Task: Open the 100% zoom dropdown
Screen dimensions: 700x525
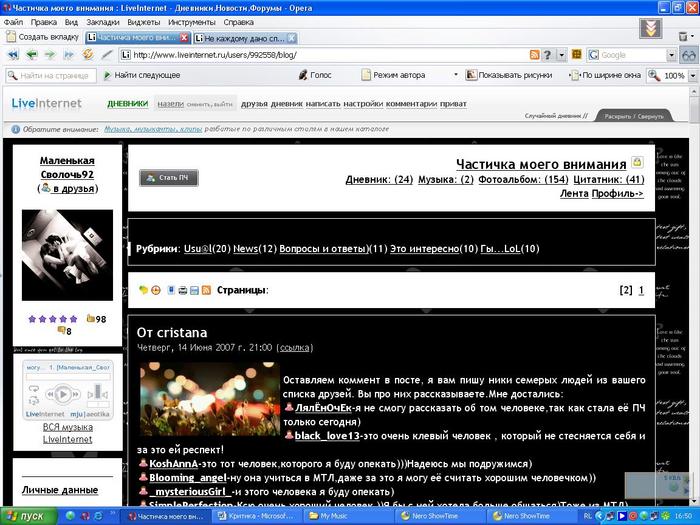Action: (693, 75)
